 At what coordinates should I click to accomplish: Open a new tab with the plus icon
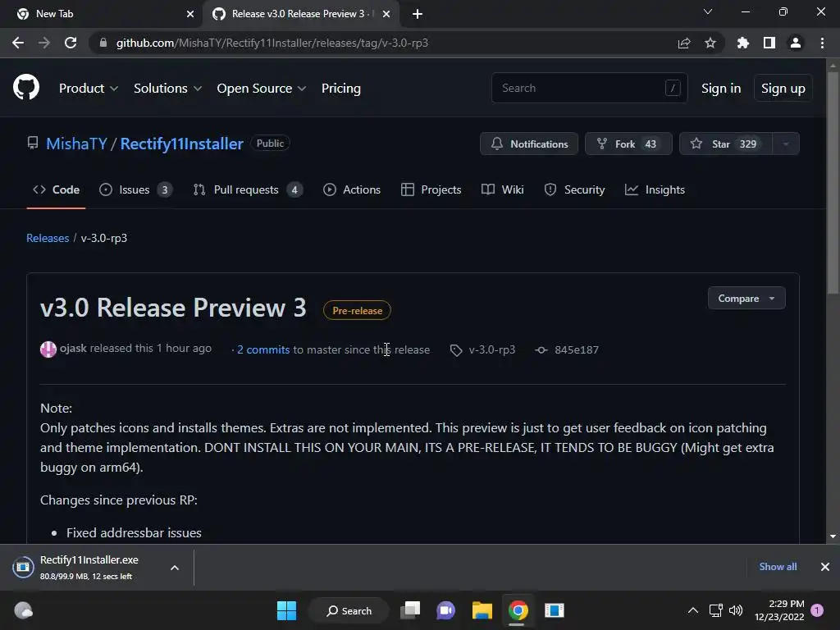click(x=418, y=14)
